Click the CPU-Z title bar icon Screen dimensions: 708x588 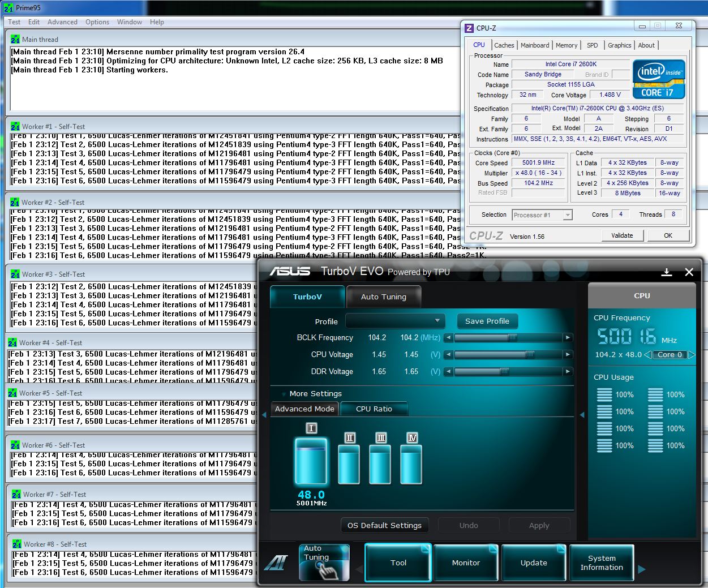[x=469, y=28]
